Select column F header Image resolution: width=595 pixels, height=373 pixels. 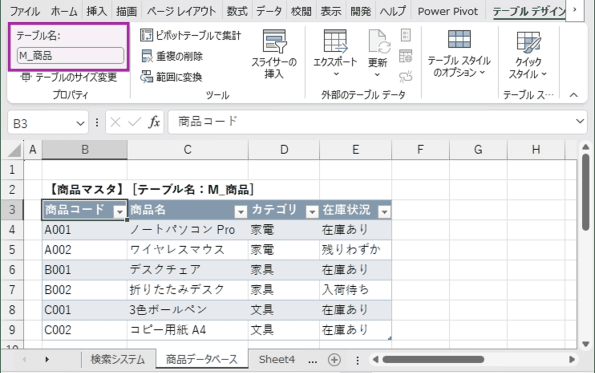point(420,150)
